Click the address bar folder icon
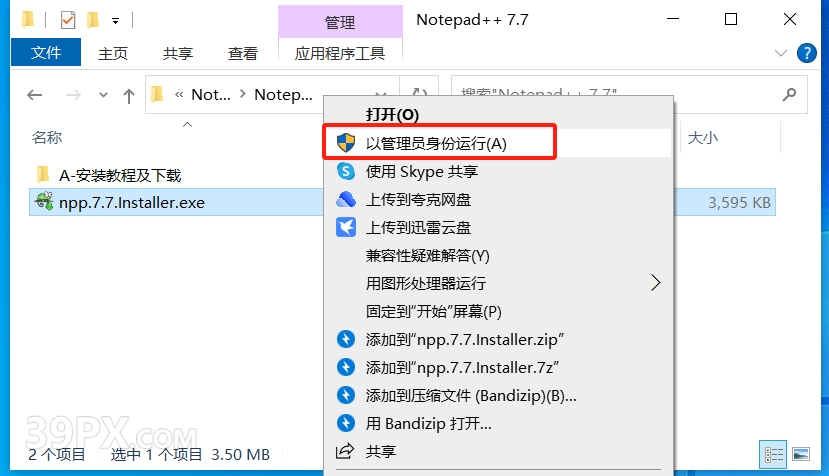The width and height of the screenshot is (829, 476). pos(157,95)
